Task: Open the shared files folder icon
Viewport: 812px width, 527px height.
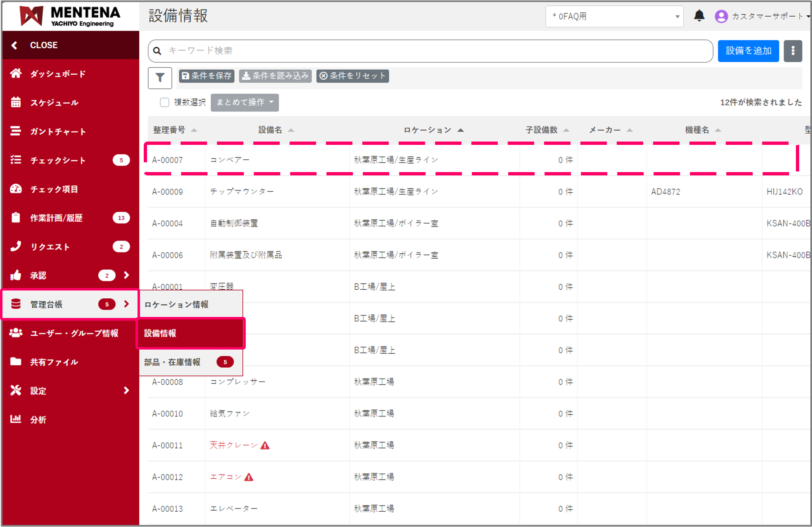Action: point(16,362)
